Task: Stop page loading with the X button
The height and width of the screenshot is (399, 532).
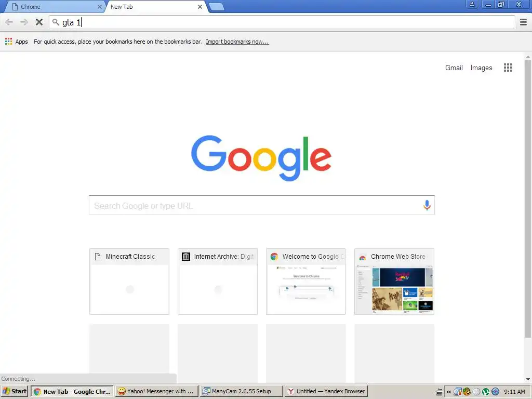Action: (x=39, y=22)
